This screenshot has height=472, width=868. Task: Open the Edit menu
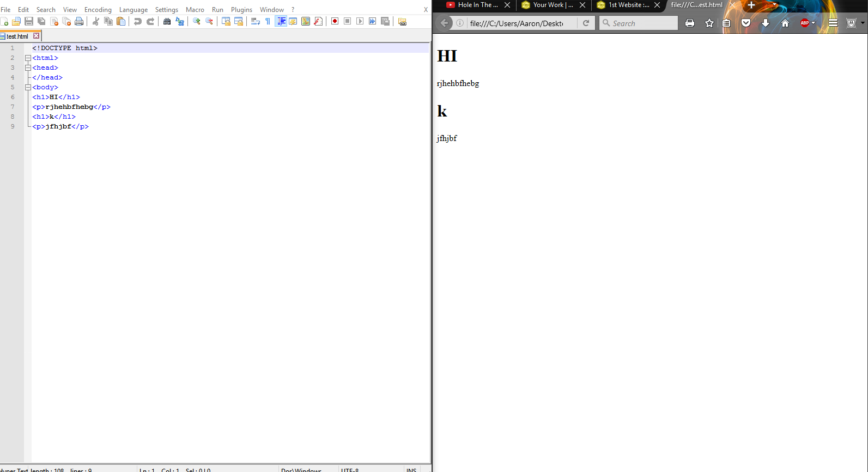click(23, 9)
